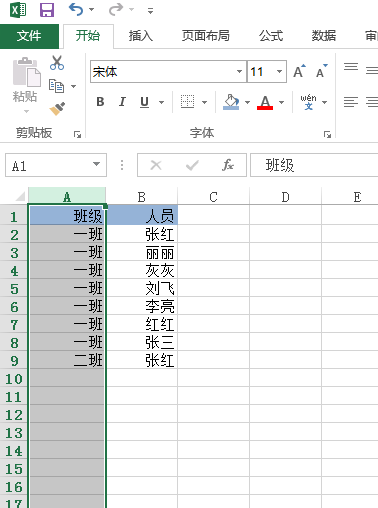The height and width of the screenshot is (508, 378).
Task: Open the 页面布局 tab
Action: 206,36
